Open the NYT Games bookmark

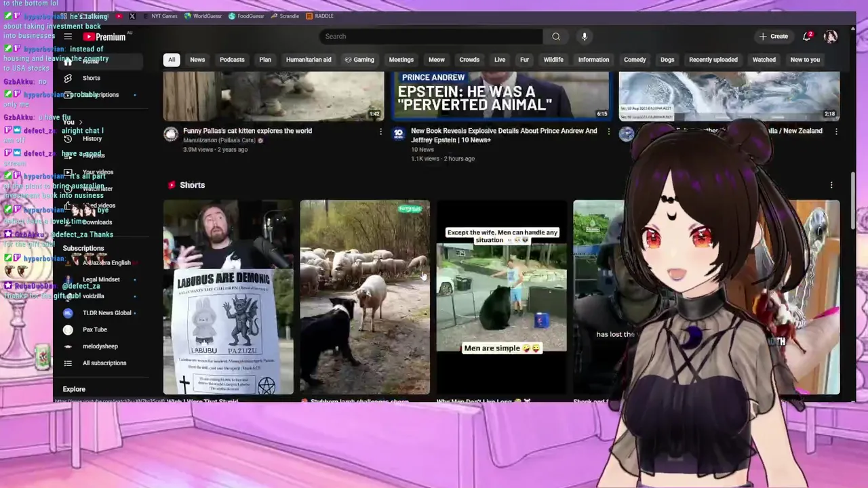pos(160,16)
